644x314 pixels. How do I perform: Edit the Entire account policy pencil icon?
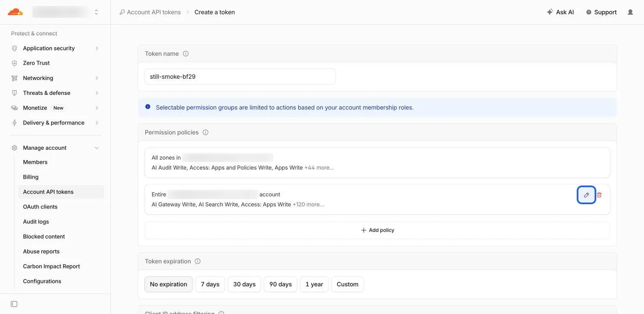(586, 195)
